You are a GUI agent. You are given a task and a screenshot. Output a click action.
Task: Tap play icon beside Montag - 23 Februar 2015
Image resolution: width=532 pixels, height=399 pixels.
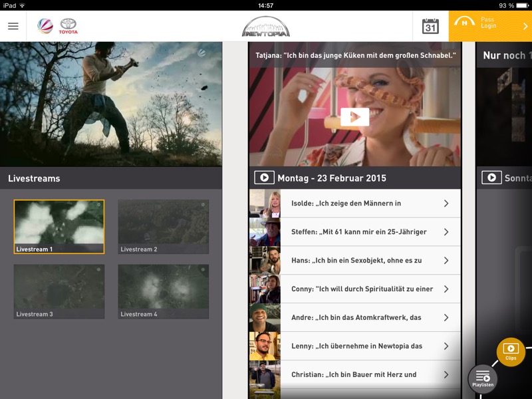tap(264, 178)
